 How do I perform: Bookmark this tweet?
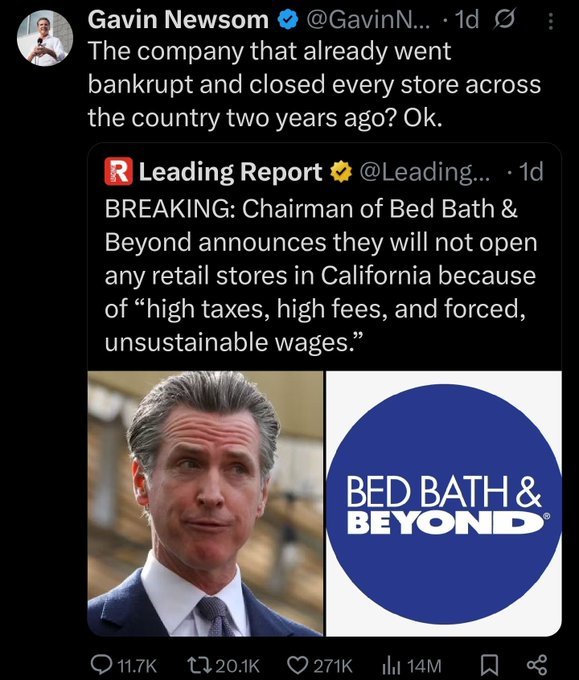click(490, 665)
